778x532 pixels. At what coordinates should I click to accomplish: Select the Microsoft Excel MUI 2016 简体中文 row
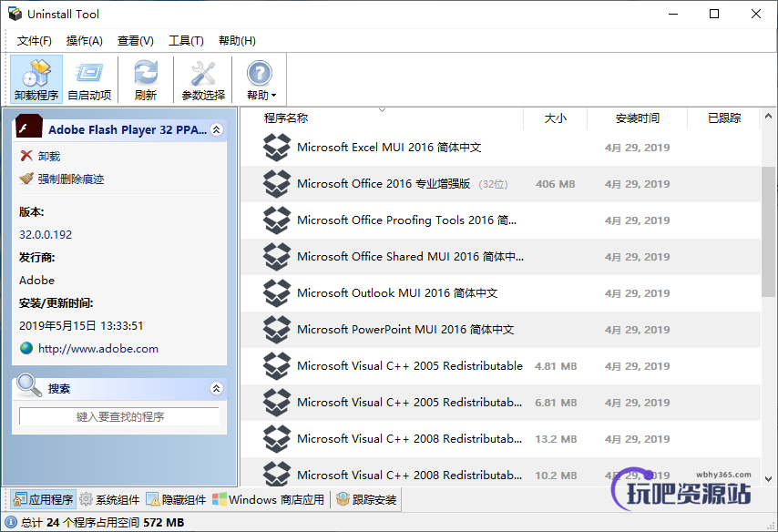point(501,148)
